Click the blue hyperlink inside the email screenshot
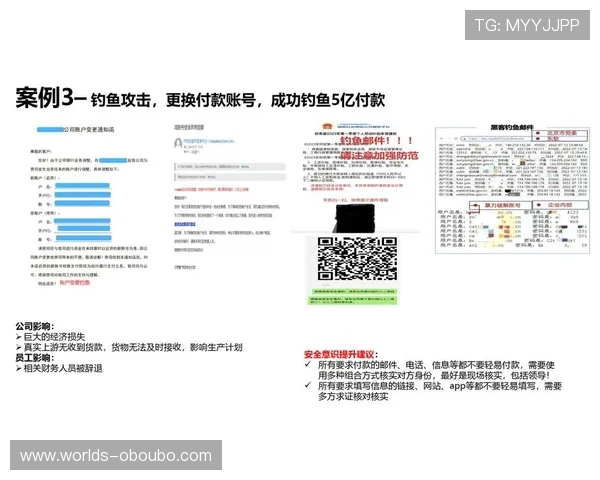The width and height of the screenshot is (600, 480). [185, 224]
